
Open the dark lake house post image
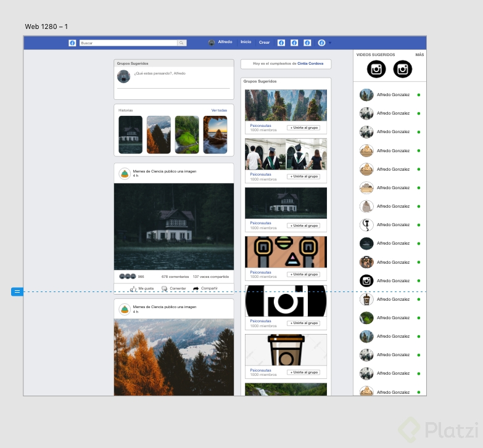(x=174, y=227)
